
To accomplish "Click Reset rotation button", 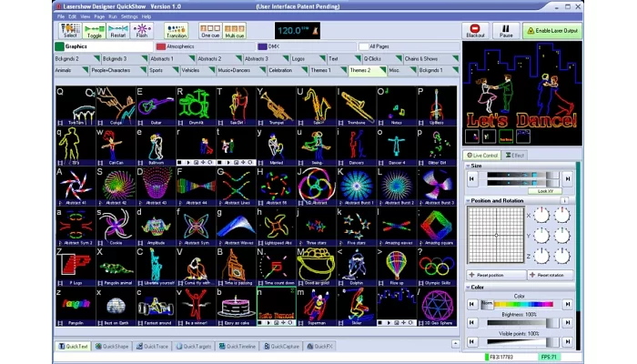I will [551, 275].
